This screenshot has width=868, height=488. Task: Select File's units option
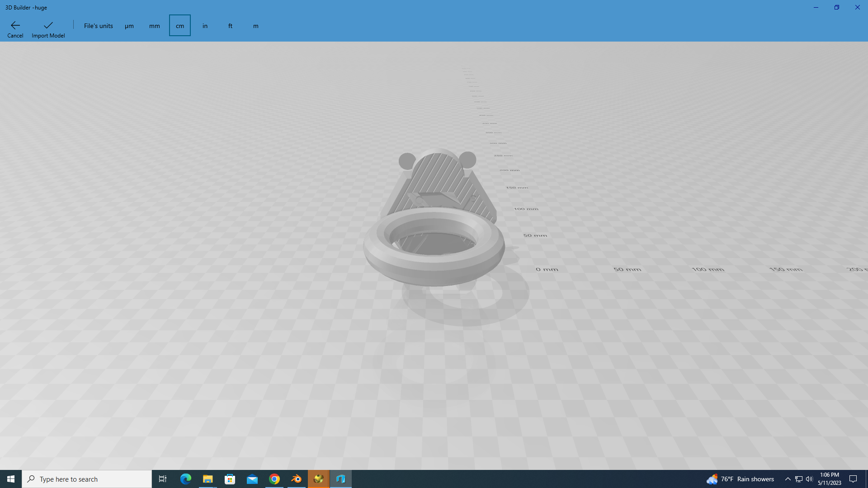[98, 26]
